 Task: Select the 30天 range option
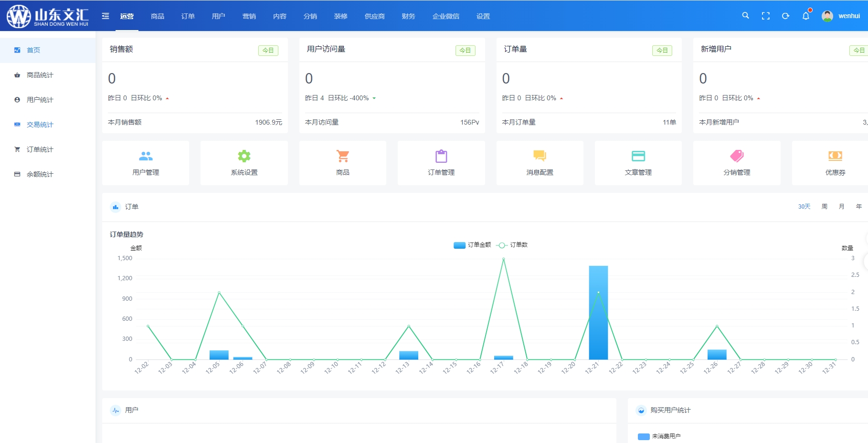click(804, 207)
